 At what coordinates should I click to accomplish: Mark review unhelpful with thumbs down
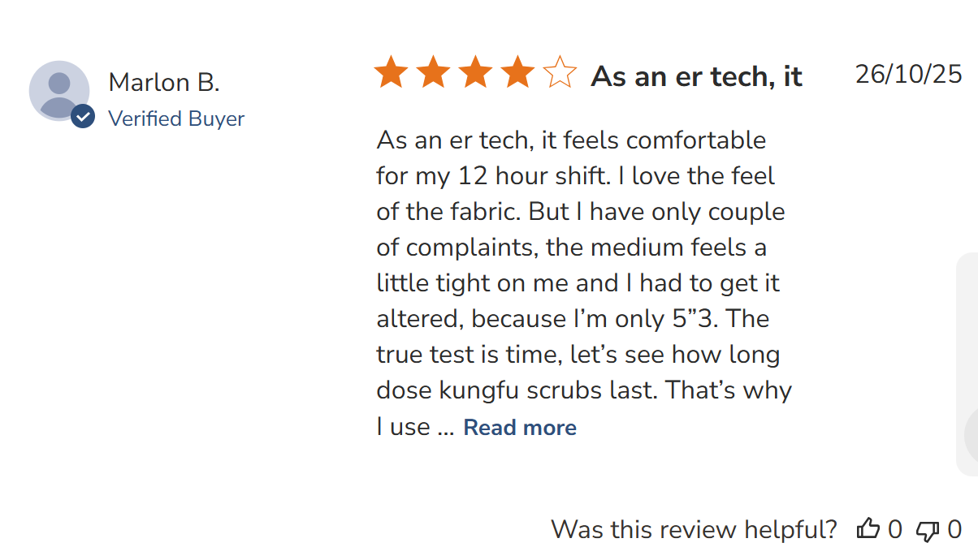point(928,530)
